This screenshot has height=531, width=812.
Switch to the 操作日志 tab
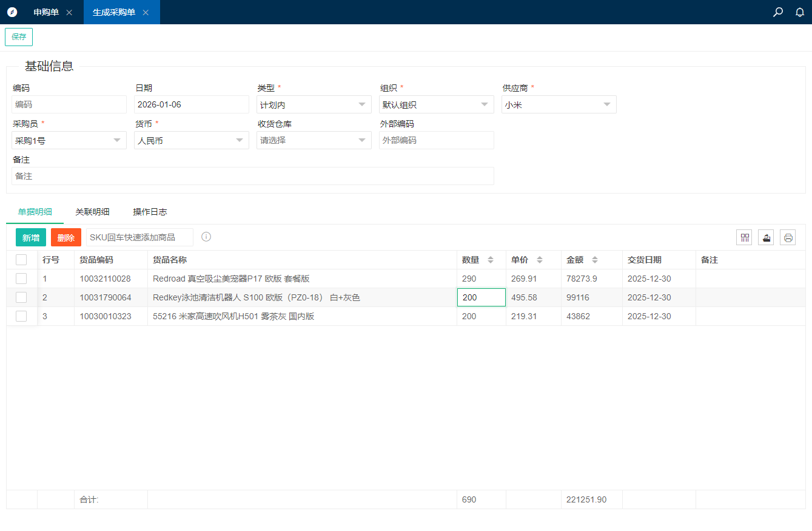150,212
